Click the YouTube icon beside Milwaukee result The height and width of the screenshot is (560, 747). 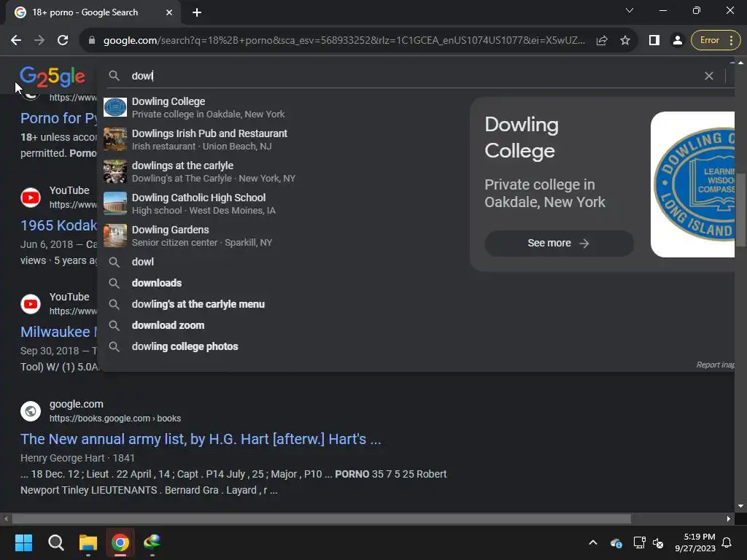point(31,304)
